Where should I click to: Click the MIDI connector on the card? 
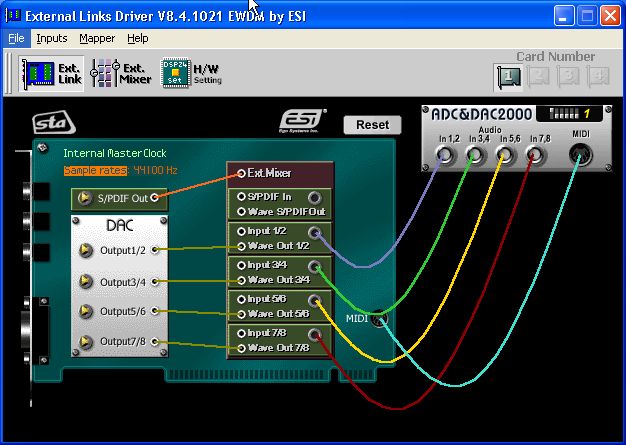coord(379,318)
